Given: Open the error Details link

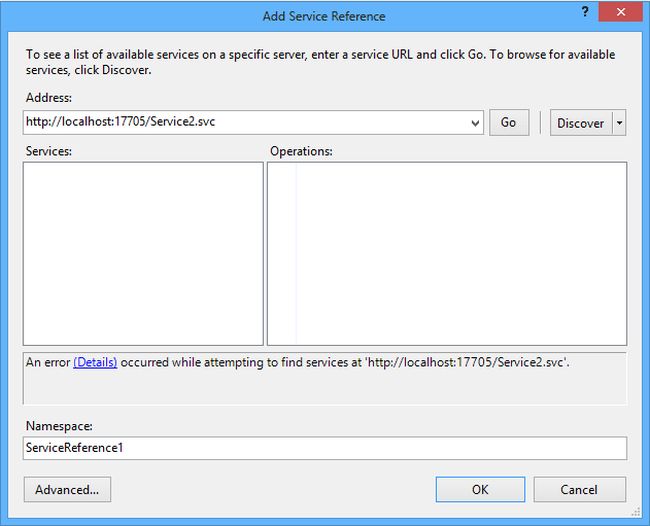Looking at the screenshot, I should pyautogui.click(x=95, y=362).
